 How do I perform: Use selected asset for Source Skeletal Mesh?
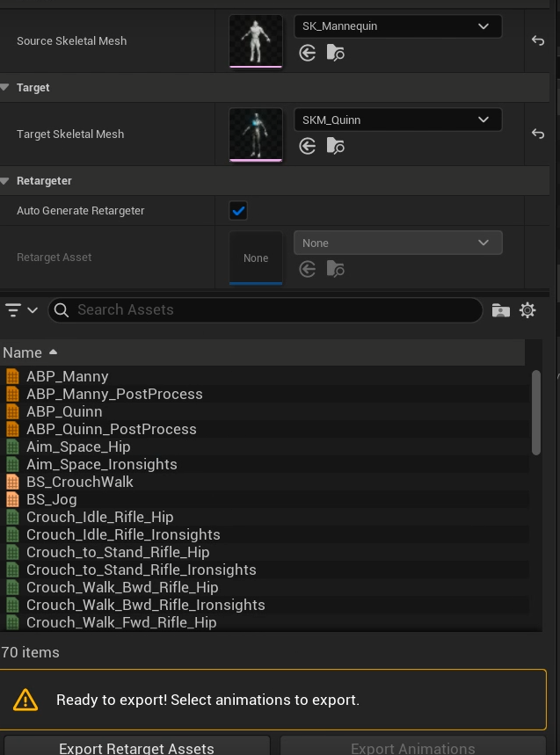pyautogui.click(x=307, y=53)
